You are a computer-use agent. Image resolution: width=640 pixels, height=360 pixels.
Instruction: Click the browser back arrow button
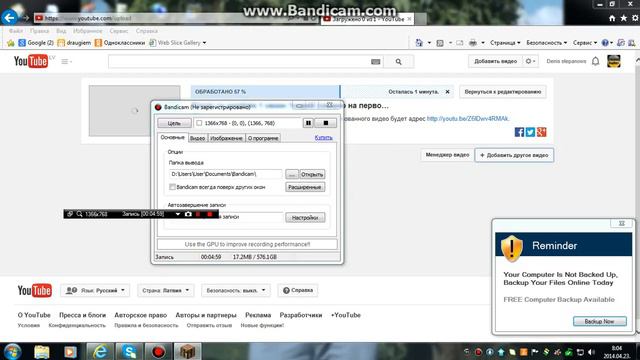[9, 18]
